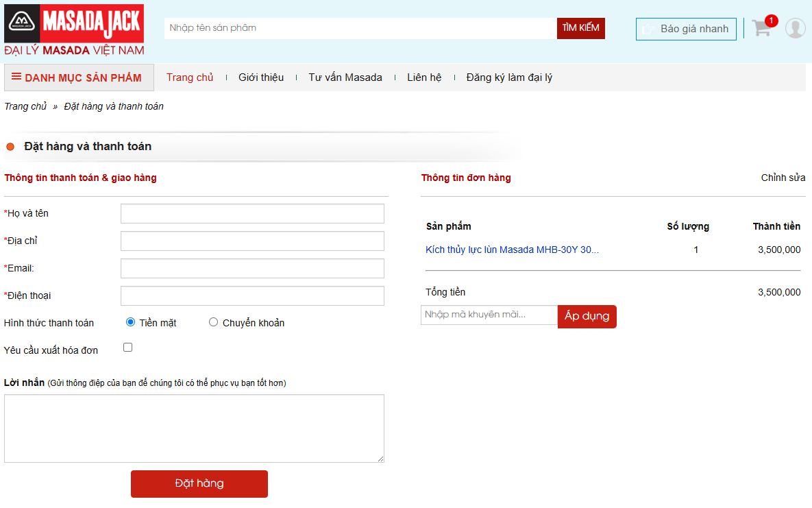This screenshot has width=812, height=508.
Task: Click the TÌM KIẾM search button
Action: pos(581,28)
